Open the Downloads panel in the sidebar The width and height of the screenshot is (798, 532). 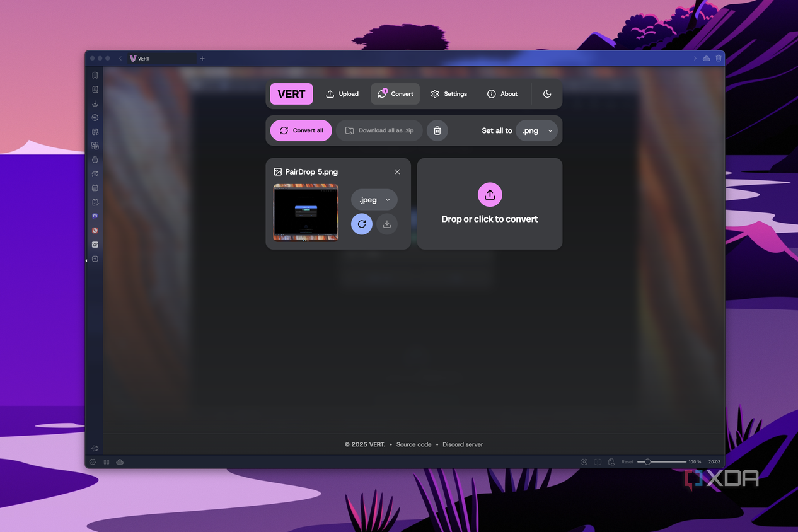pos(95,103)
